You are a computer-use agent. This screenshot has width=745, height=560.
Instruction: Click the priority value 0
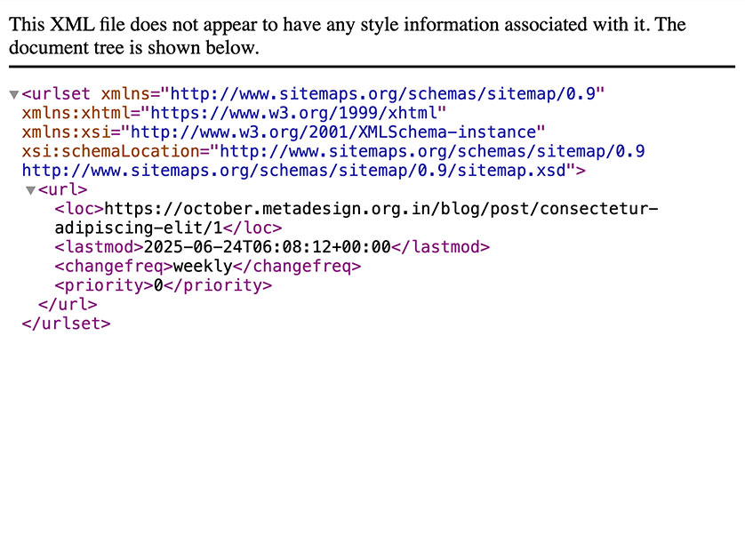click(x=158, y=285)
